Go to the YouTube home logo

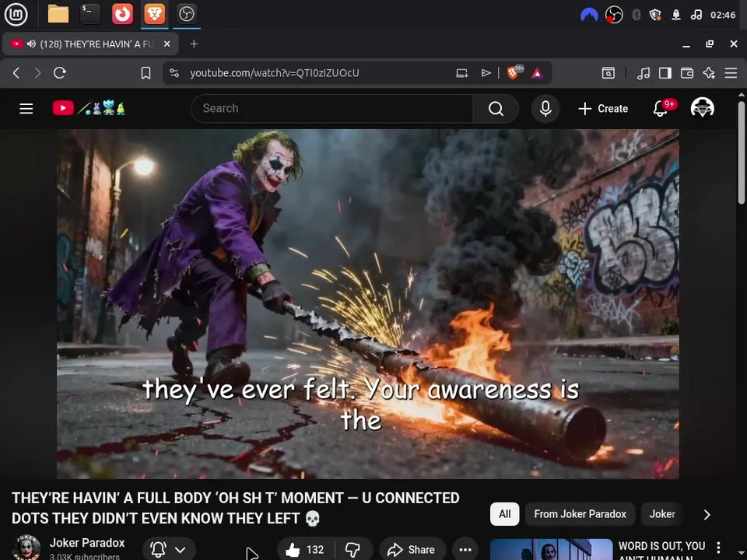click(89, 108)
